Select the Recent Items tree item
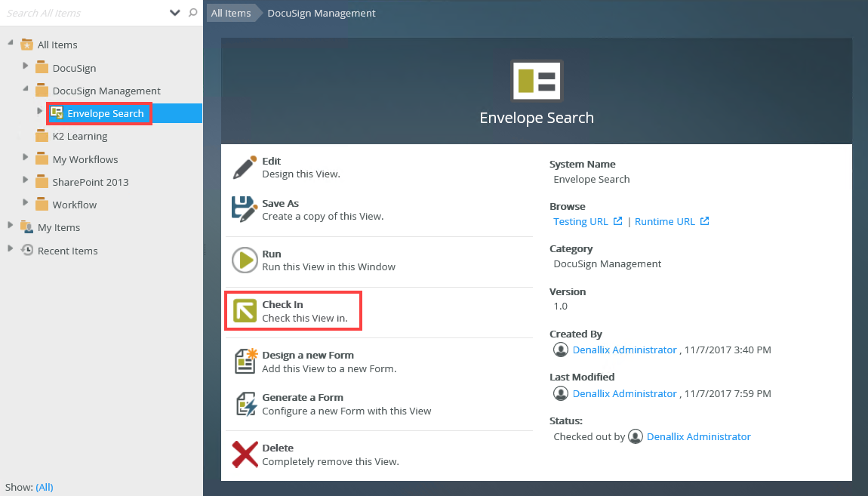The width and height of the screenshot is (868, 496). [67, 251]
